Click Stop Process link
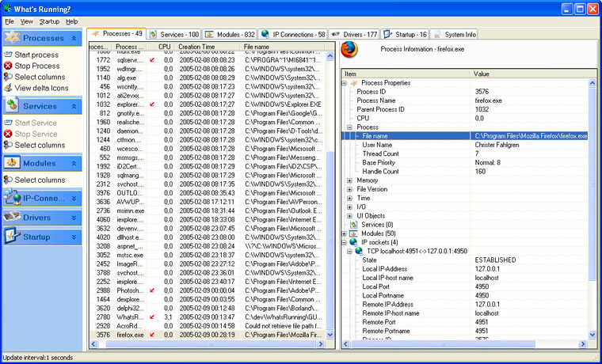The image size is (602, 364). tap(37, 66)
